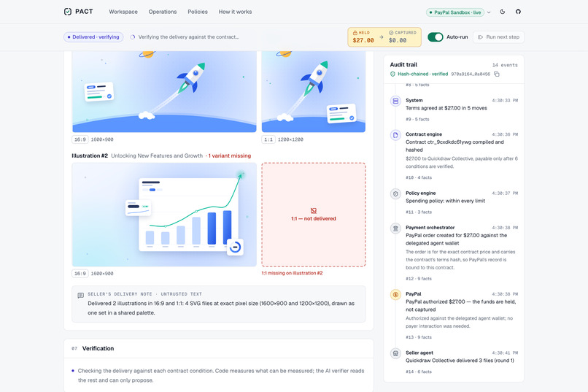588x392 pixels.
Task: Click the seller's delivery note icon
Action: coord(80,295)
